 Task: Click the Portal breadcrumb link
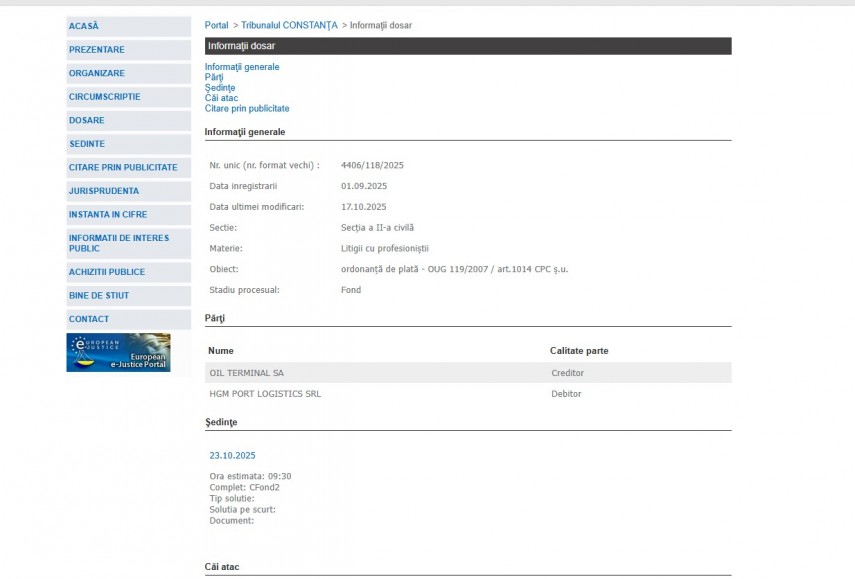click(216, 25)
